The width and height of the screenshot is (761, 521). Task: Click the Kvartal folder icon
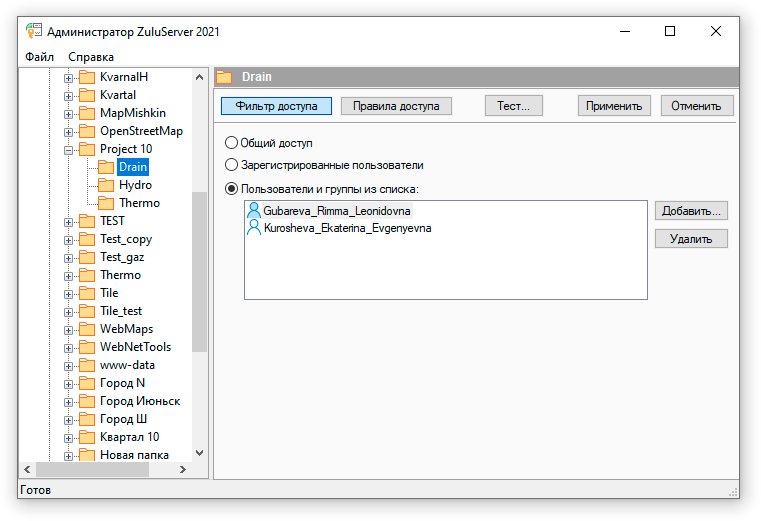tap(87, 95)
